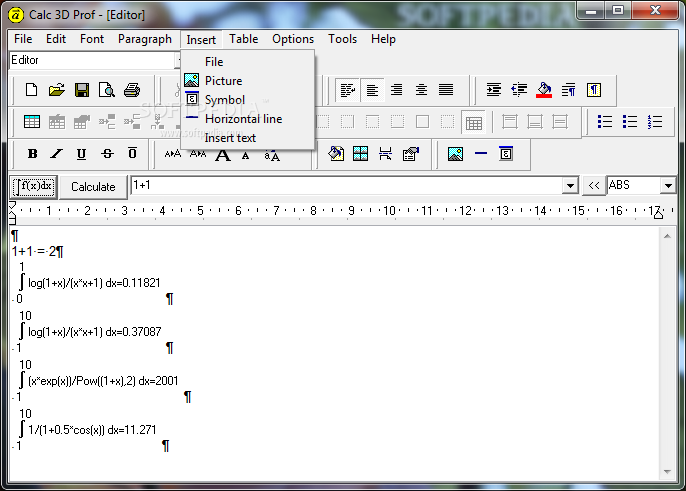Click the right margin marker on ruler

(x=658, y=213)
